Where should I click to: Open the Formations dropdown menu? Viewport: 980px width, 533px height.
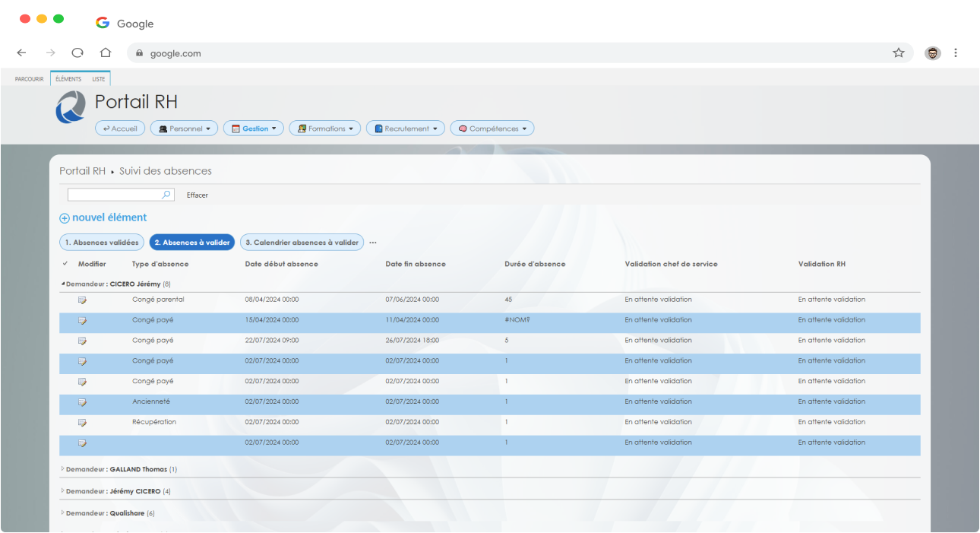point(325,128)
